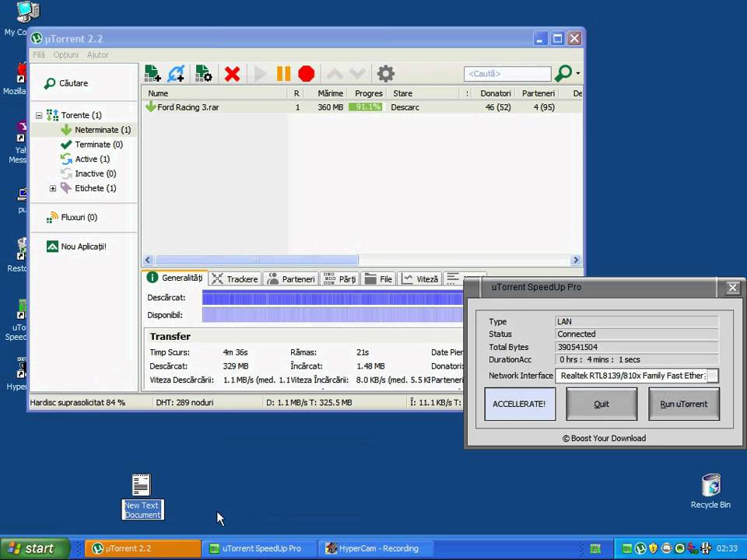Pause the torrent with orange pause icon
747x560 pixels.
click(x=283, y=74)
